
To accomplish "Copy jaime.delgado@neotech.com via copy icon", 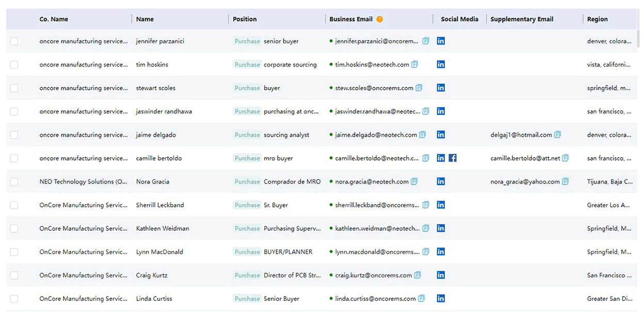I will [423, 135].
